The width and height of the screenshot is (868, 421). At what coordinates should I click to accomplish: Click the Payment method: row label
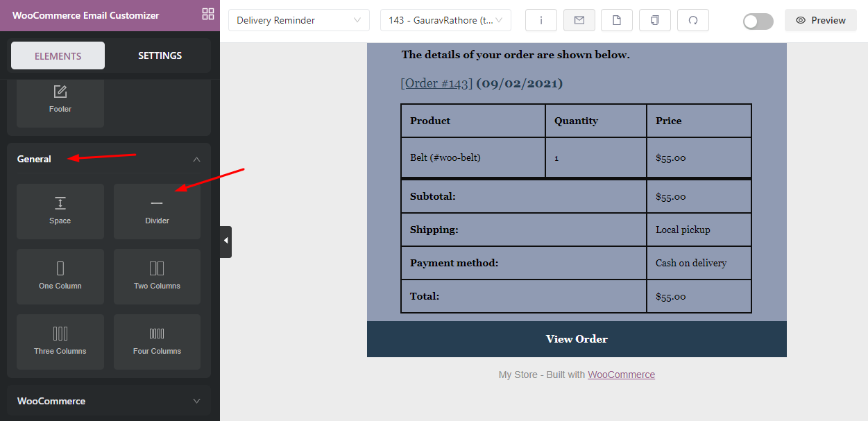(454, 263)
